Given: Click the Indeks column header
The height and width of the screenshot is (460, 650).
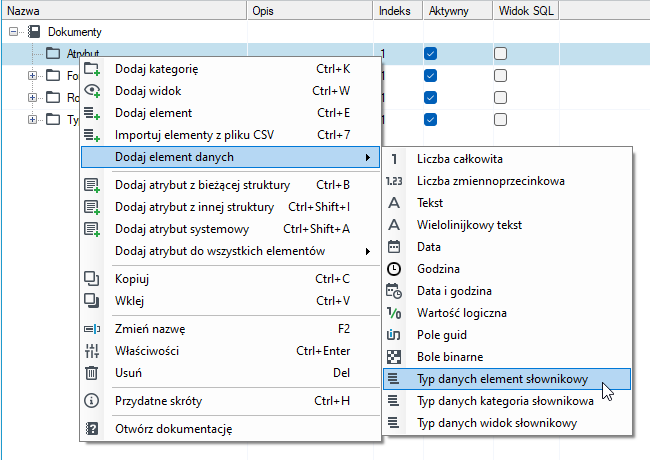Looking at the screenshot, I should pyautogui.click(x=398, y=11).
